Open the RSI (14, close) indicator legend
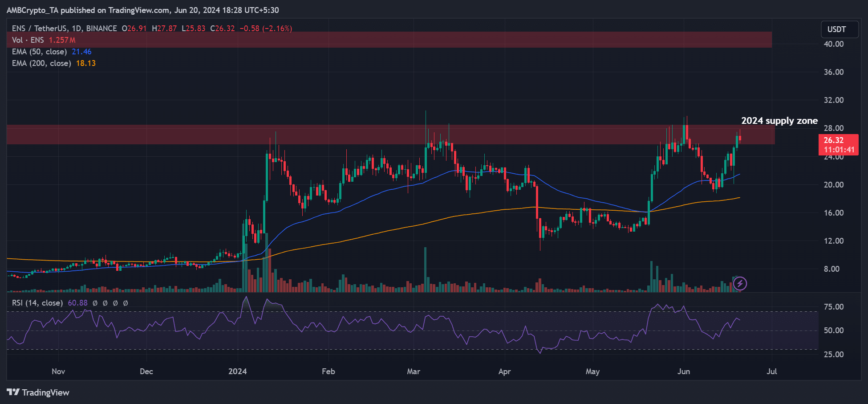The width and height of the screenshot is (868, 404). tap(37, 303)
